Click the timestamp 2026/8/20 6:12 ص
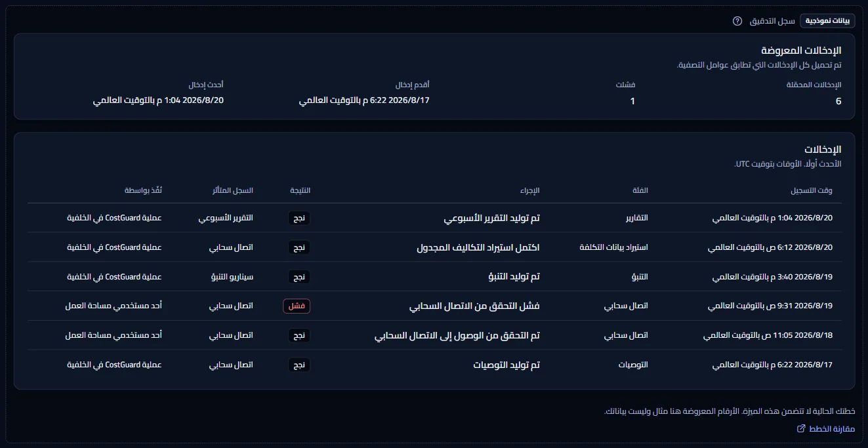This screenshot has width=868, height=448. coord(770,247)
